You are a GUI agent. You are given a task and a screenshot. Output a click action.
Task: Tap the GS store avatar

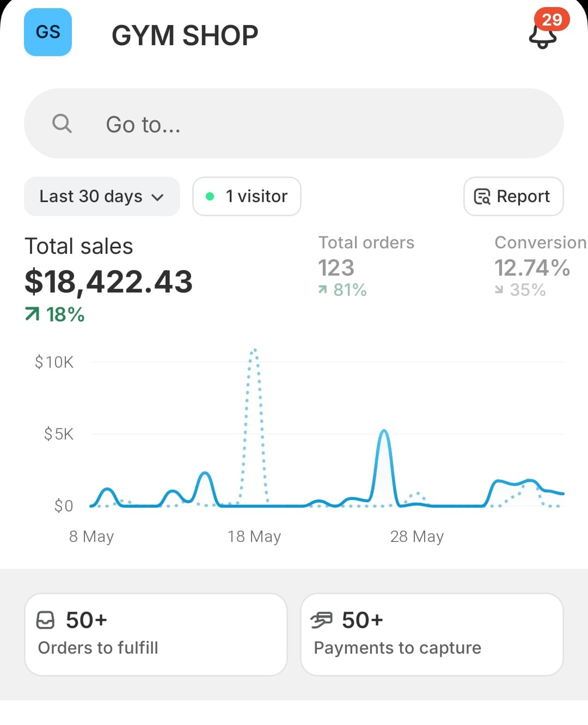(48, 32)
